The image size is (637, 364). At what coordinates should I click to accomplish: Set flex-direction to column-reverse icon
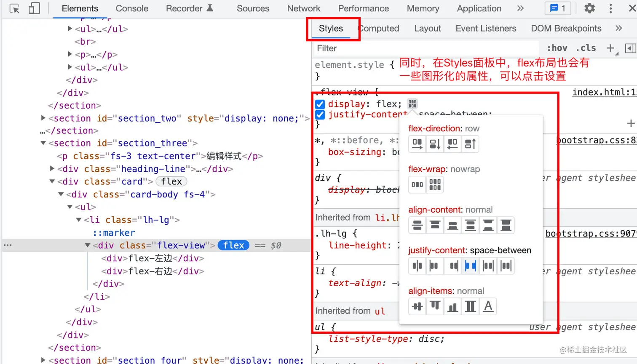(470, 144)
